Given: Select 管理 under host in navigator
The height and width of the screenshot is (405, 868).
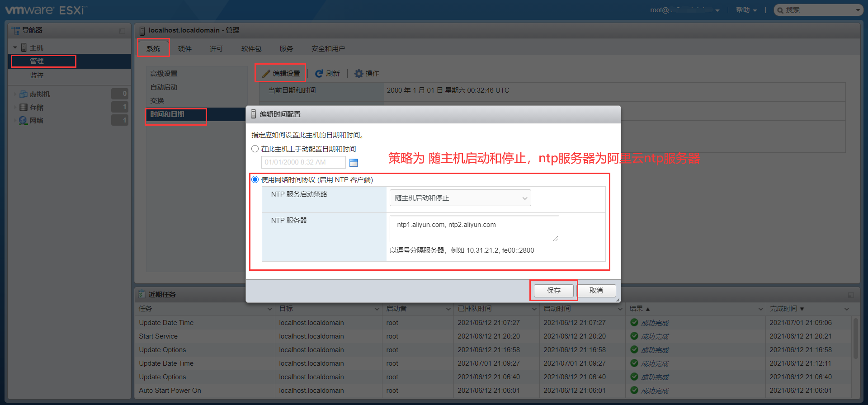Looking at the screenshot, I should click(x=70, y=61).
